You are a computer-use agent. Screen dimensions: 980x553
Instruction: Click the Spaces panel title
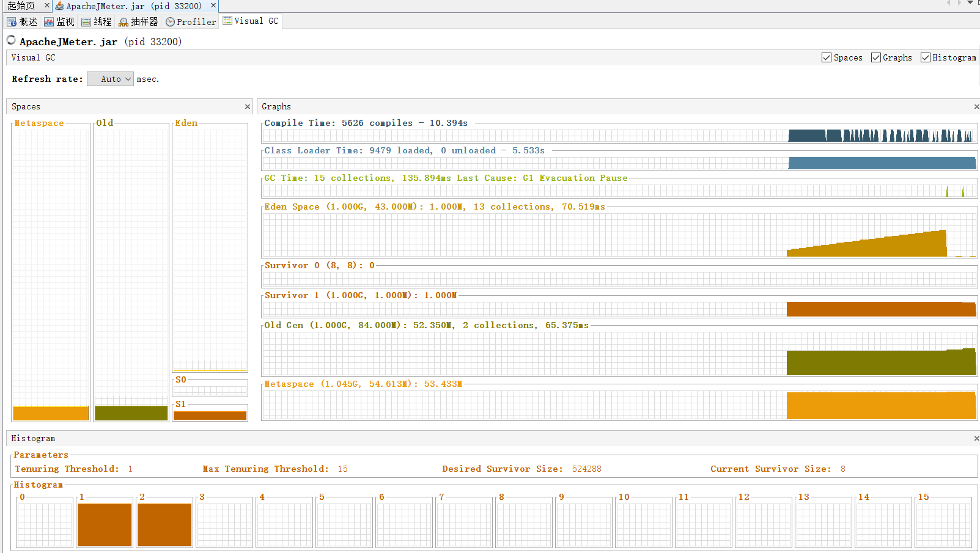pyautogui.click(x=26, y=106)
